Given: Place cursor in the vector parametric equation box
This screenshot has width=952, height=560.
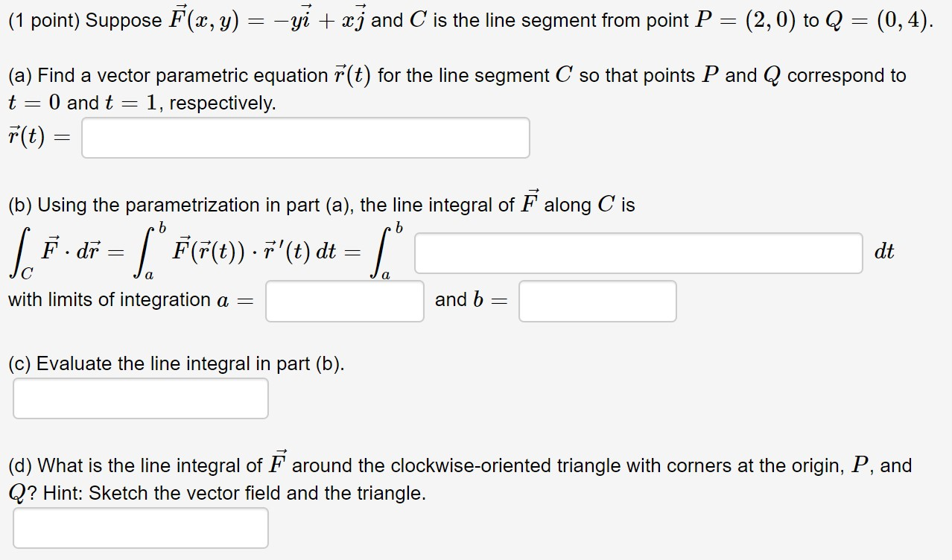Looking at the screenshot, I should click(x=305, y=137).
